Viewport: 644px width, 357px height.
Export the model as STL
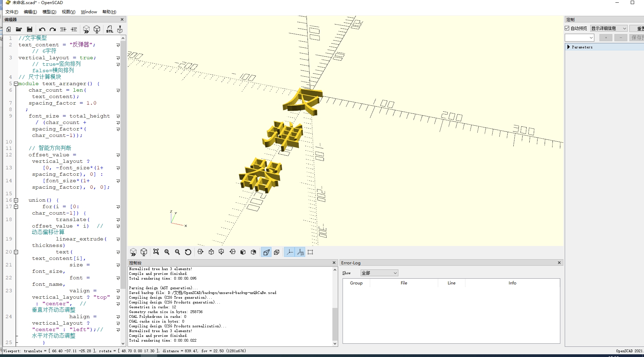[x=110, y=29]
